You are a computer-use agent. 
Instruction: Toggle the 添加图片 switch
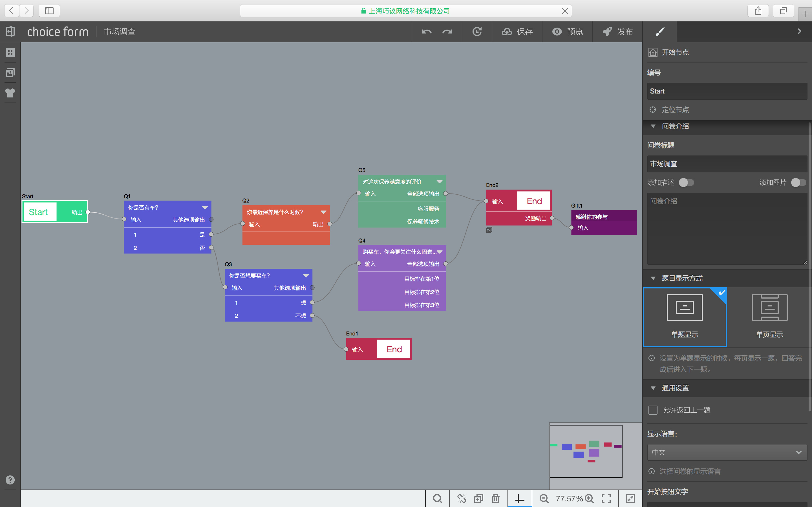[x=798, y=183]
